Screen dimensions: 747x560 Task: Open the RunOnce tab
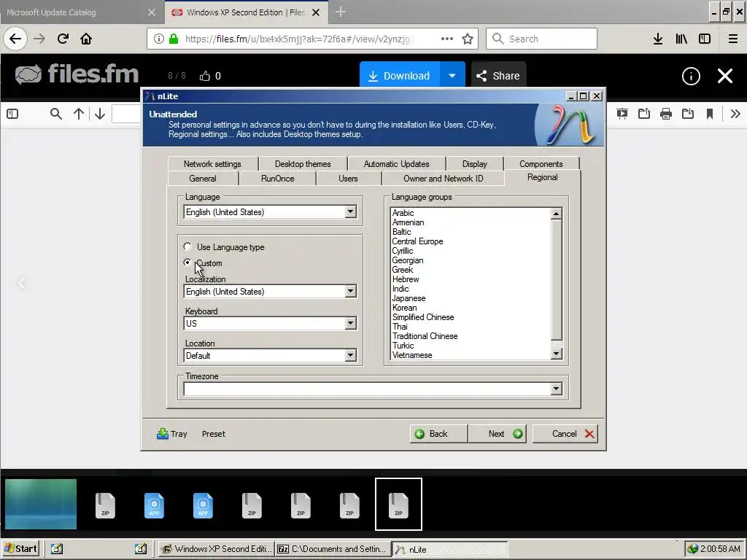278,179
